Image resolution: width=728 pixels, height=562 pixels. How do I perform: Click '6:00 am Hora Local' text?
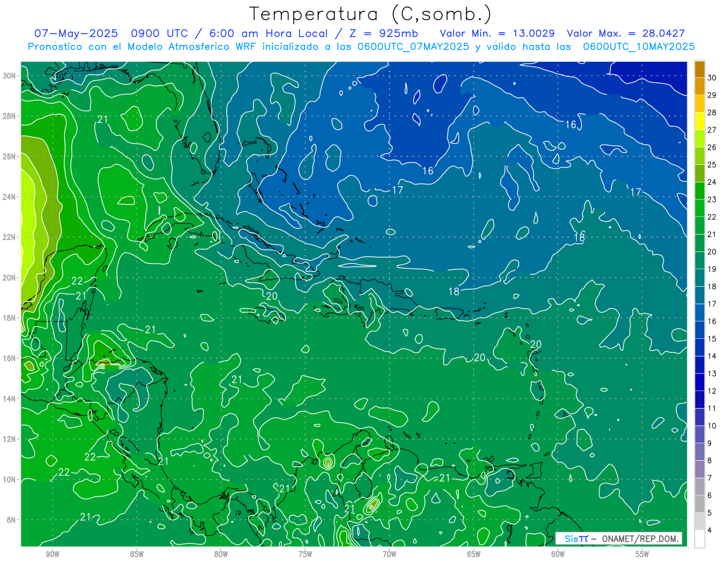268,33
